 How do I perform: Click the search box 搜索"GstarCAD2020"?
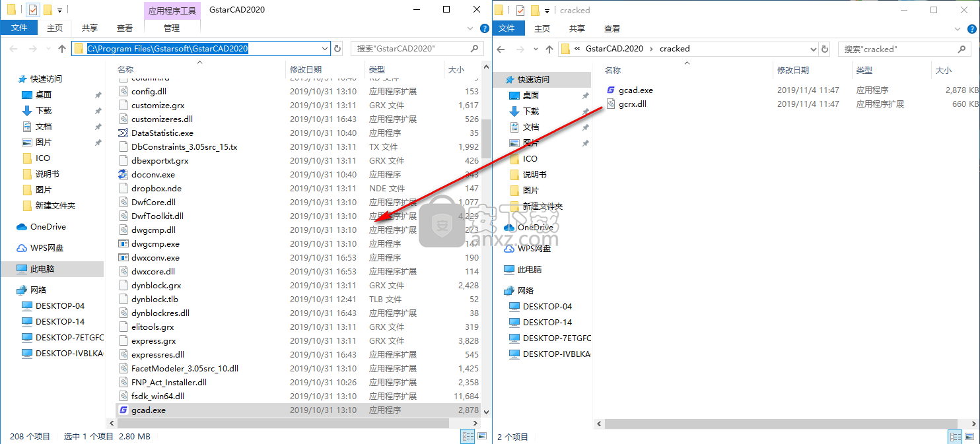coord(417,48)
